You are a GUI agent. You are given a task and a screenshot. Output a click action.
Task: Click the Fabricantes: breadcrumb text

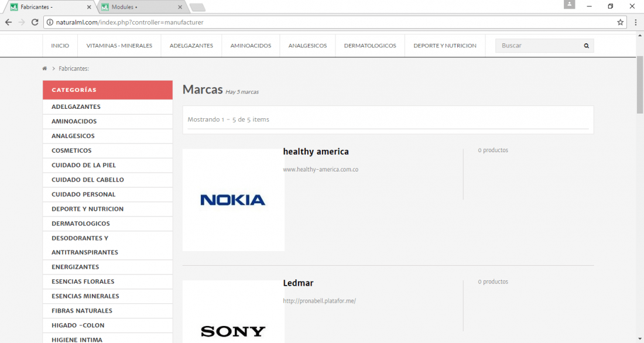(x=74, y=68)
